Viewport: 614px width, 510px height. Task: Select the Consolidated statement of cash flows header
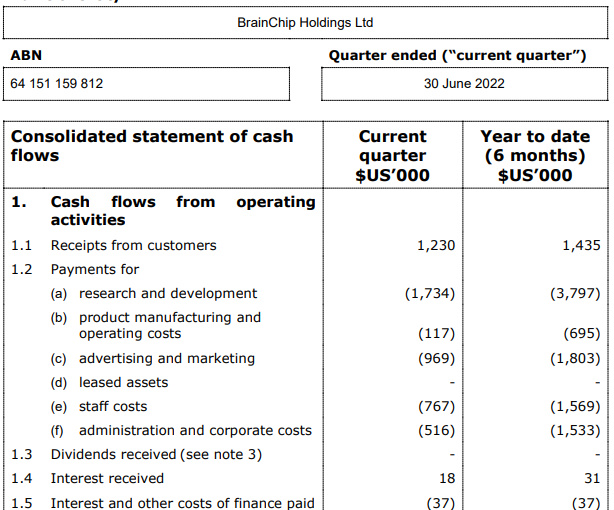point(151,146)
